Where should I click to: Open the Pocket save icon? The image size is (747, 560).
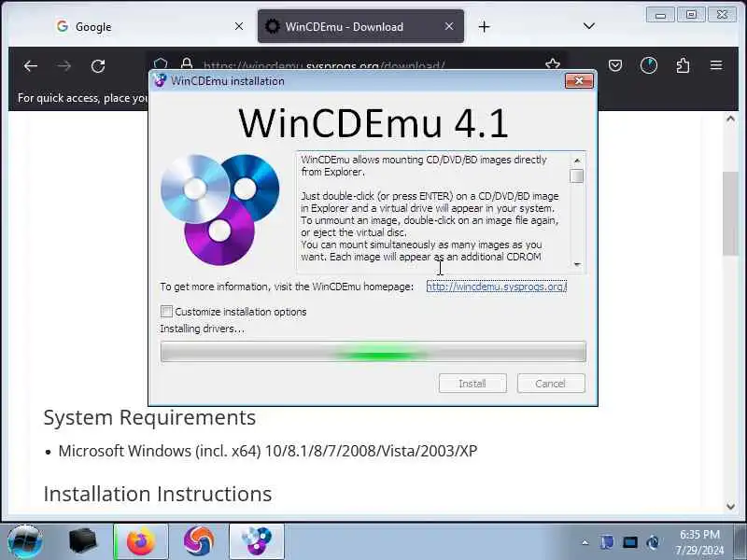[615, 65]
